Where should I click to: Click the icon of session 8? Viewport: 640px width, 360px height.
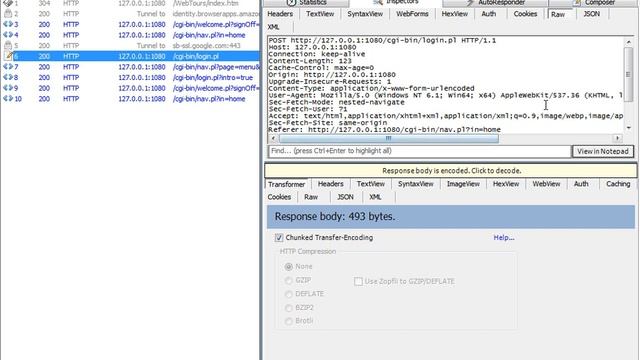[8, 78]
